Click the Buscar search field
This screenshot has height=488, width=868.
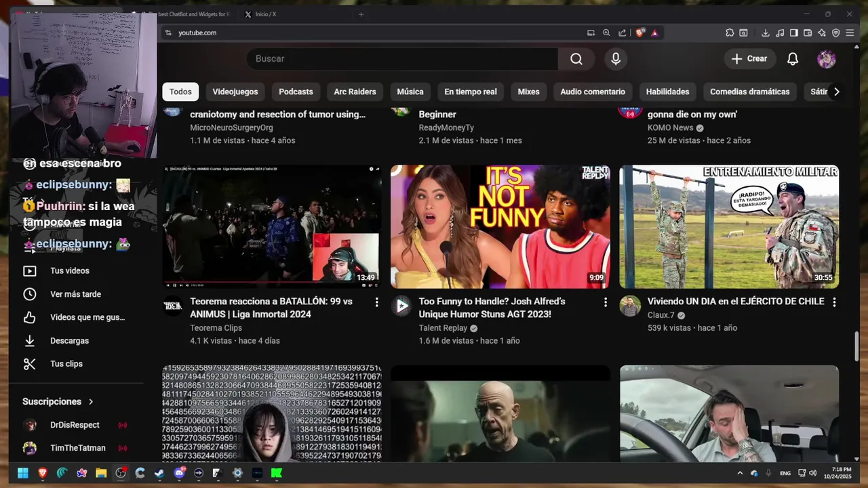[403, 59]
